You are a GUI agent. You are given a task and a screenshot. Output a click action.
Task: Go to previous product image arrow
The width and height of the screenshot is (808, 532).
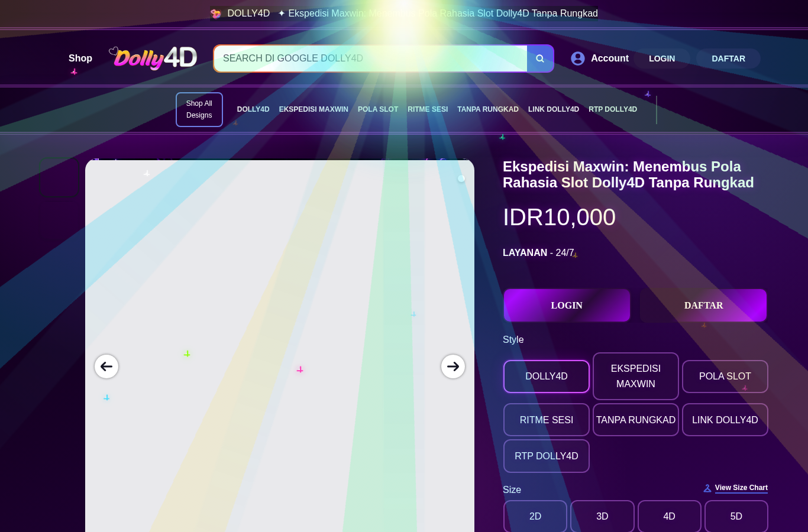[106, 366]
